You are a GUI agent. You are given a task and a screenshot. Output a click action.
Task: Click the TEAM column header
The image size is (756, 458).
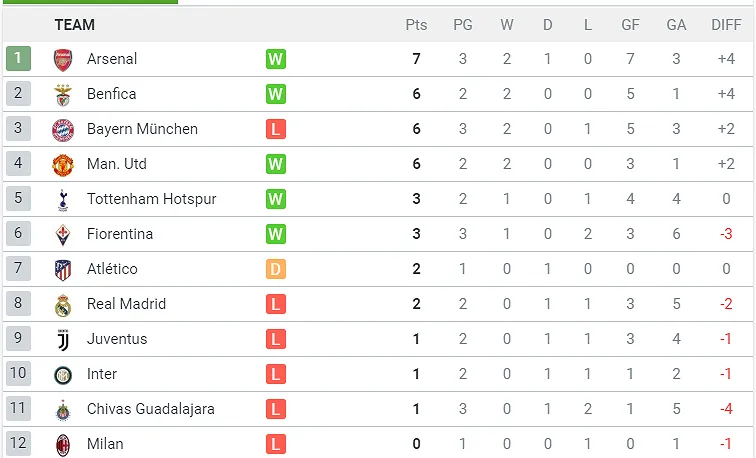(x=75, y=24)
